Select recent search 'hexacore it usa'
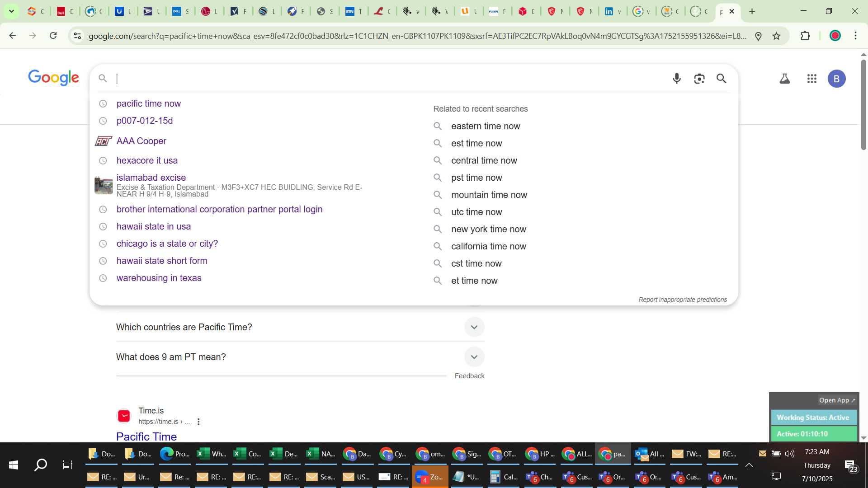Viewport: 868px width, 488px height. tap(147, 160)
